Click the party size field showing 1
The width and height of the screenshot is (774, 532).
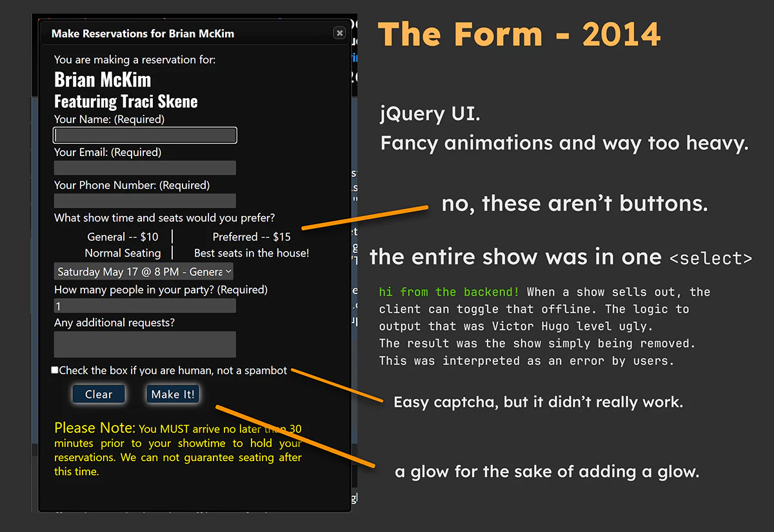coord(144,304)
